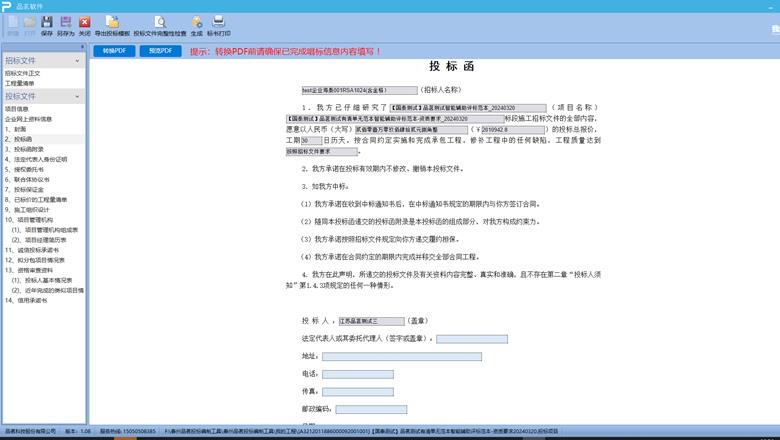The width and height of the screenshot is (780, 440).
Task: Click the 预览PDF button
Action: pos(160,50)
